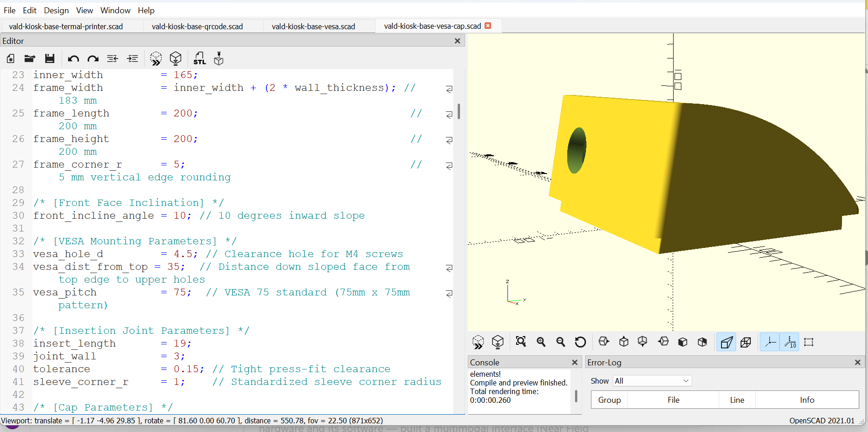
Task: Close the Editor panel
Action: 457,41
